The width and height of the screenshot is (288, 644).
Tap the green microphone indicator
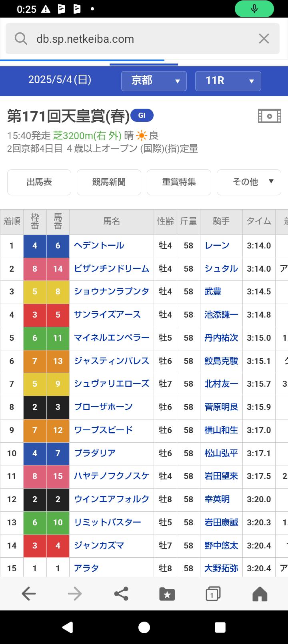tap(254, 9)
